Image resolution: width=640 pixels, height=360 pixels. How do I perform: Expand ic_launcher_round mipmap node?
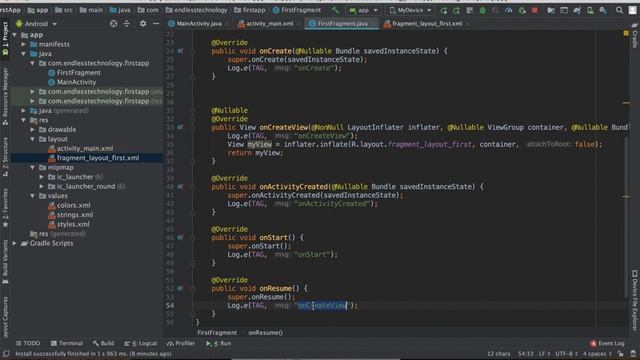42,187
